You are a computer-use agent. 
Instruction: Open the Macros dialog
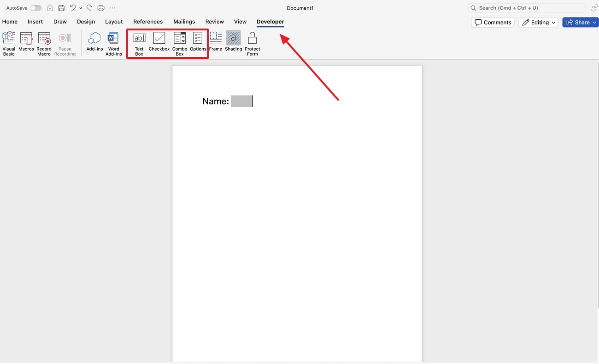26,42
